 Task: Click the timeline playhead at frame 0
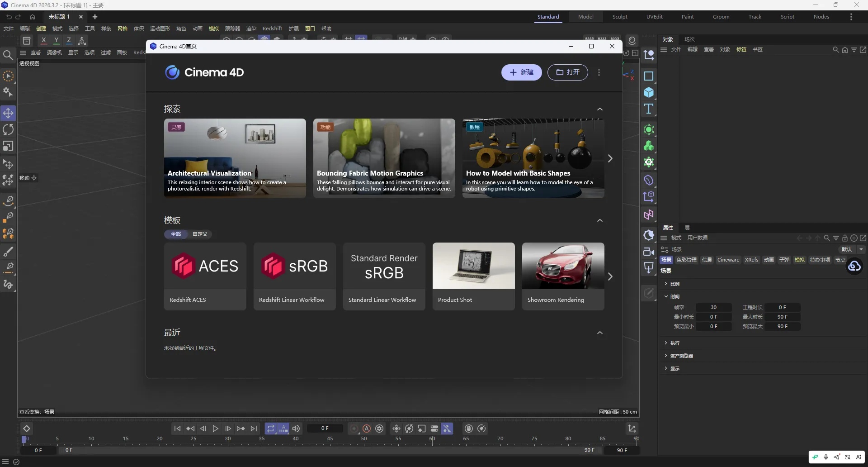pyautogui.click(x=24, y=439)
